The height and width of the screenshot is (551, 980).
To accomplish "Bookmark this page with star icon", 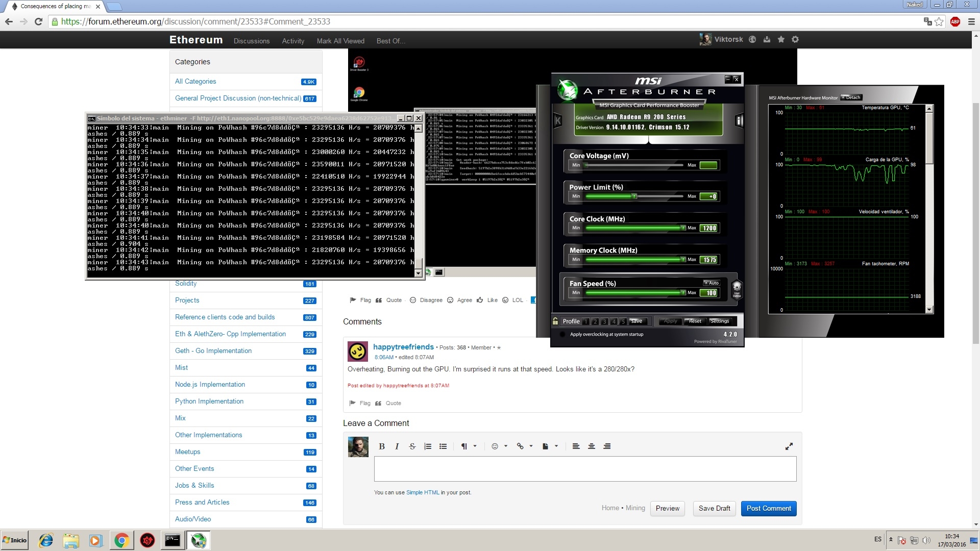I will [x=939, y=21].
